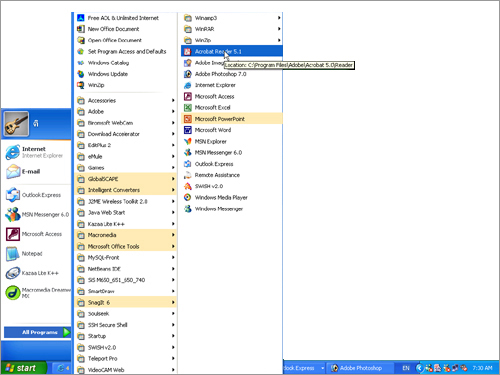The width and height of the screenshot is (500, 375).
Task: Click the Windows Update icon
Action: pyautogui.click(x=81, y=74)
